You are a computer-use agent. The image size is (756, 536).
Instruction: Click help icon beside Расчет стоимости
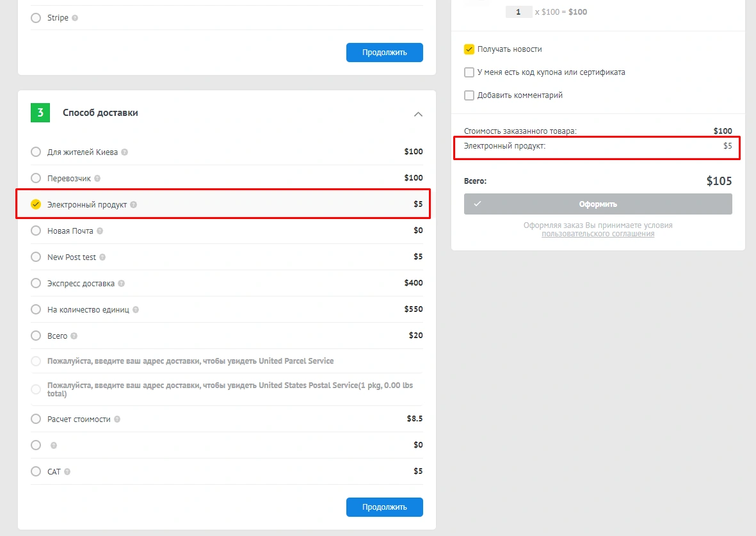tap(117, 419)
